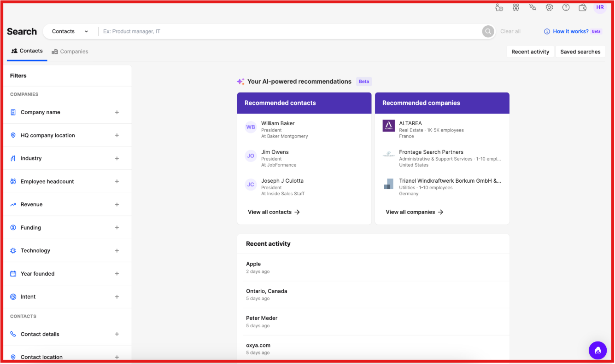Open Jim Owens recommended contact
Image resolution: width=615 pixels, height=364 pixels.
coord(275,152)
